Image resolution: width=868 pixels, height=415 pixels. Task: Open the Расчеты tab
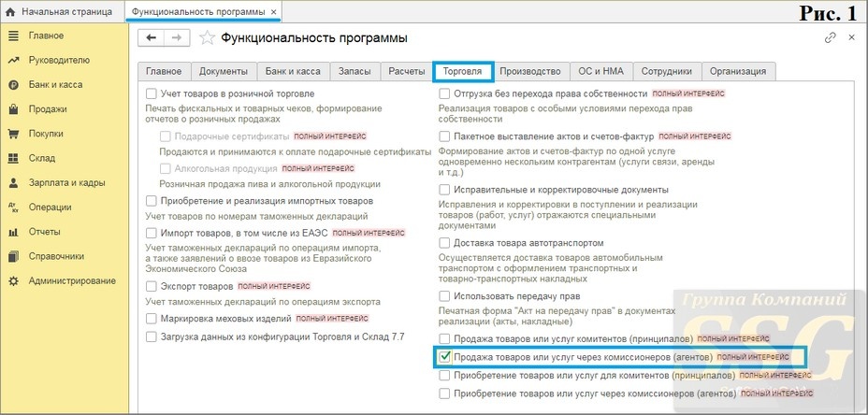(406, 71)
